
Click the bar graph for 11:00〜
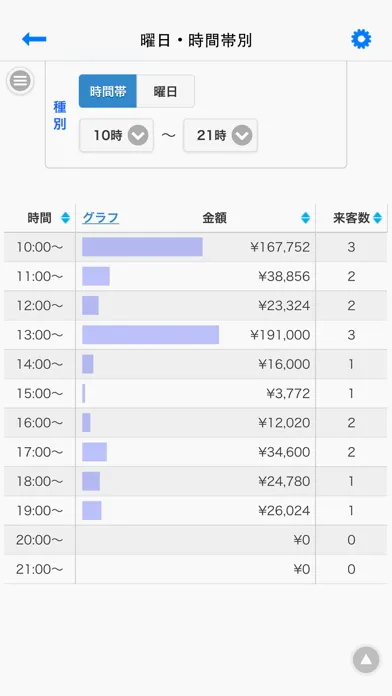click(96, 276)
